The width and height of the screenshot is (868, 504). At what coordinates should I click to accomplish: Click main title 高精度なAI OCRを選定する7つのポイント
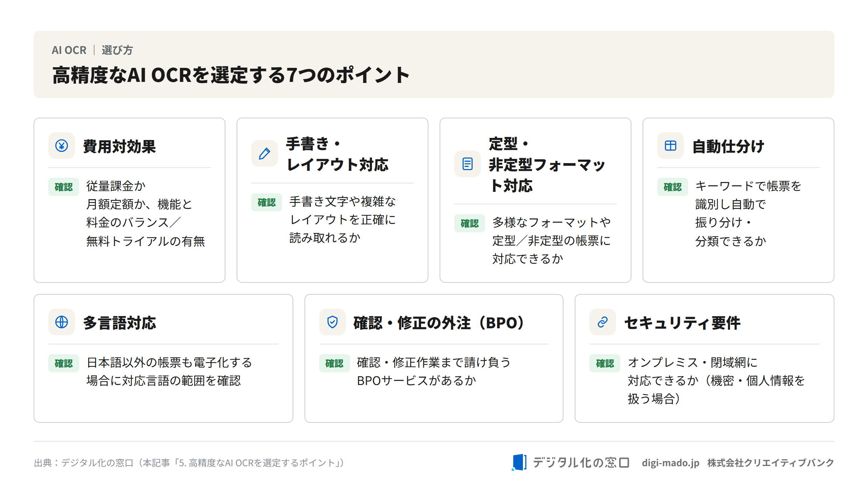[x=231, y=75]
